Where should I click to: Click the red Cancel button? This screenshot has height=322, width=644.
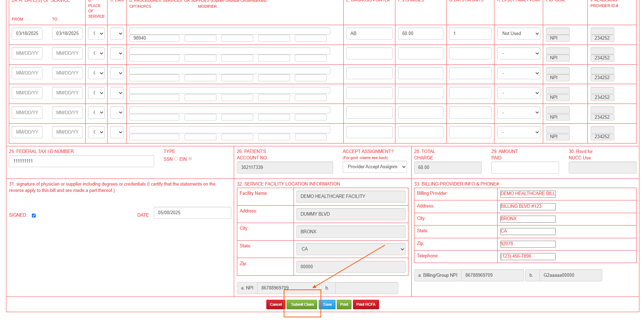click(x=275, y=304)
